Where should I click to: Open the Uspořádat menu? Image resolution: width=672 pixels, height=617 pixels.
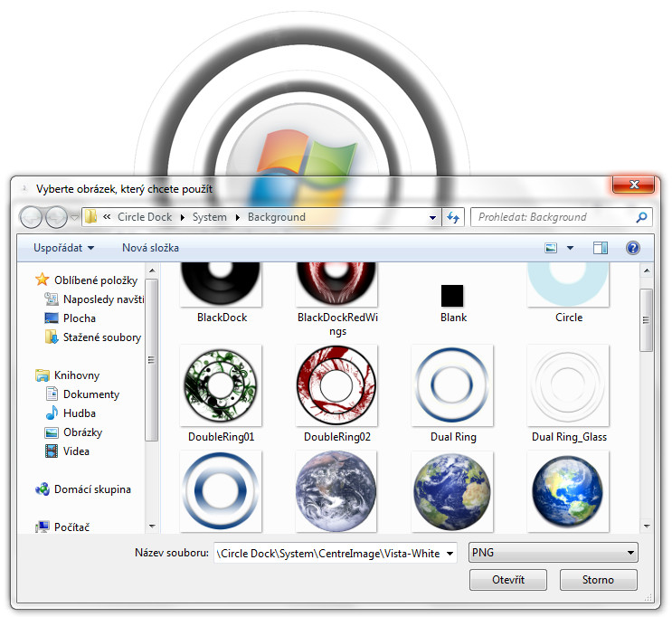pos(64,248)
